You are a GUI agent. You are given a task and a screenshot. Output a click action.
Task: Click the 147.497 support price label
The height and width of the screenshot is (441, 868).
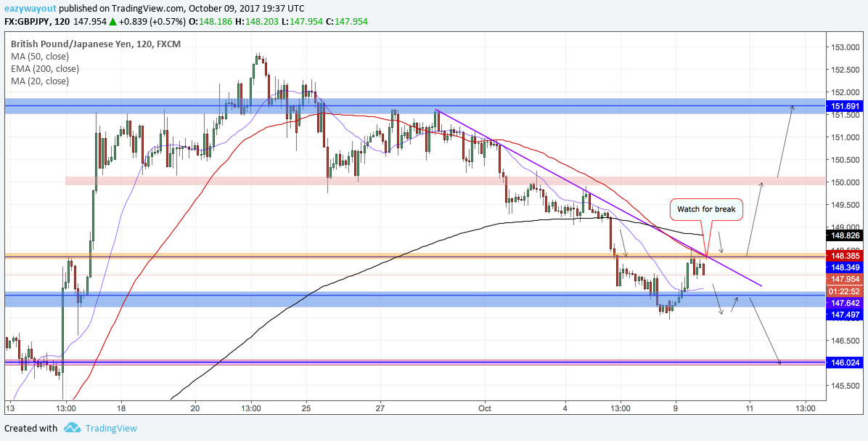click(846, 315)
